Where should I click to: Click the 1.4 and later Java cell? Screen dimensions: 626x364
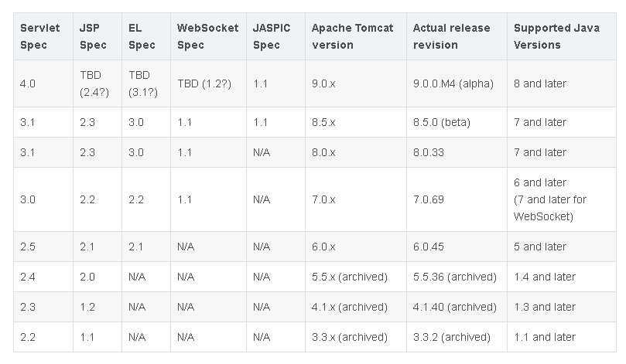[562, 277]
